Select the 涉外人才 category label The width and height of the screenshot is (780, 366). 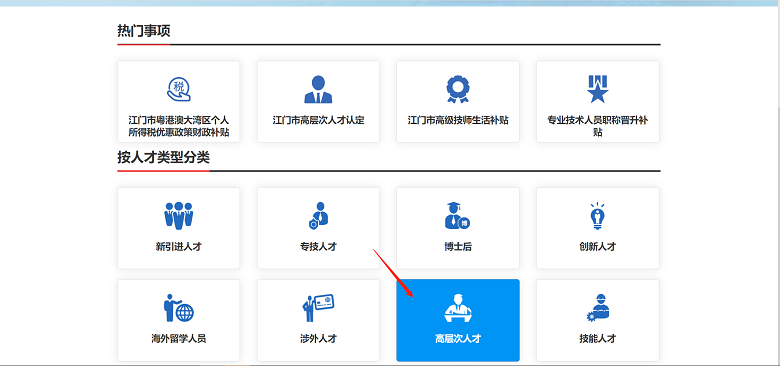(318, 339)
